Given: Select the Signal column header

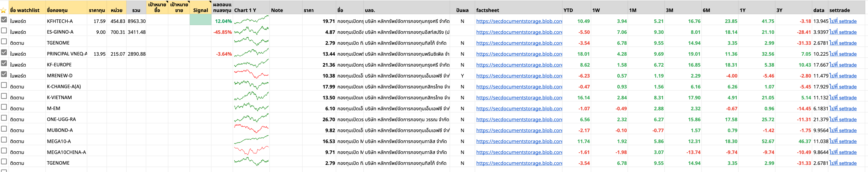Looking at the screenshot, I should coord(201,10).
